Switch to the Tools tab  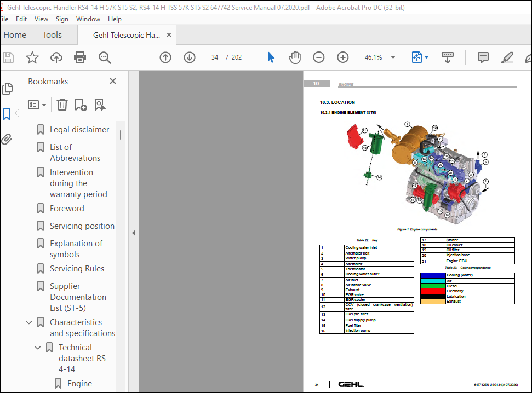[52, 35]
